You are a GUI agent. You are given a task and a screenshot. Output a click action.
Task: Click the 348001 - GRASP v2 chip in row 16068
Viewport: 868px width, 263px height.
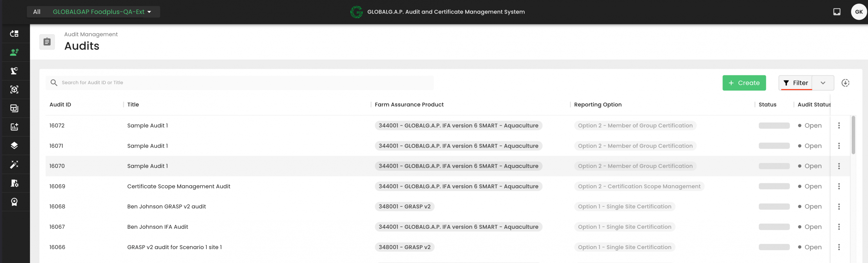pos(405,206)
